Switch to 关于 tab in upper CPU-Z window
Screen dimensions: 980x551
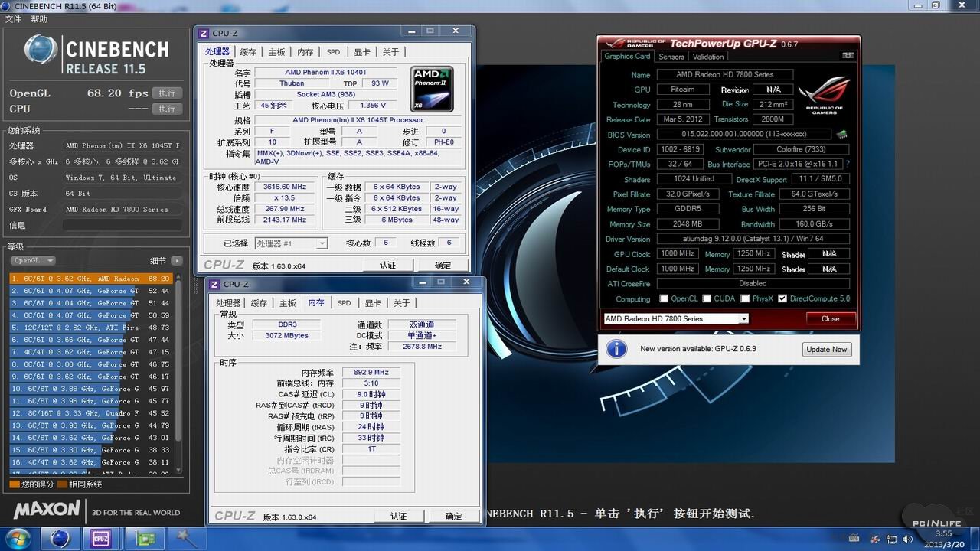coord(390,52)
